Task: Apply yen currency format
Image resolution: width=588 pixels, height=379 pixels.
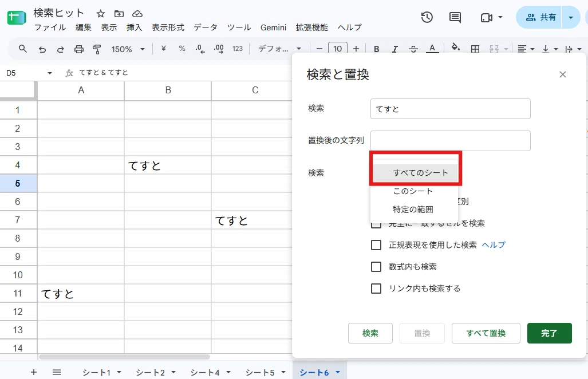Action: pyautogui.click(x=164, y=48)
